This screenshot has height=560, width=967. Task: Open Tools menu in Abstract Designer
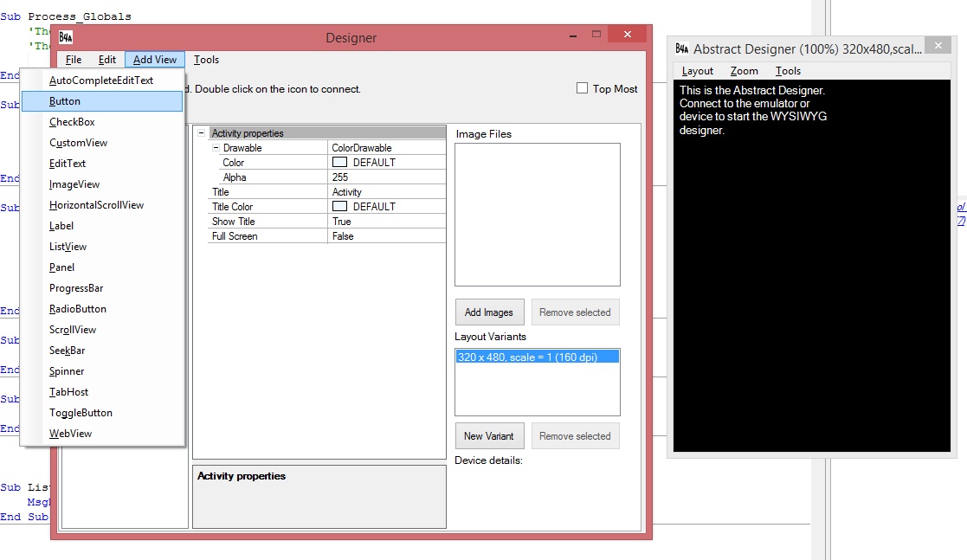point(788,71)
